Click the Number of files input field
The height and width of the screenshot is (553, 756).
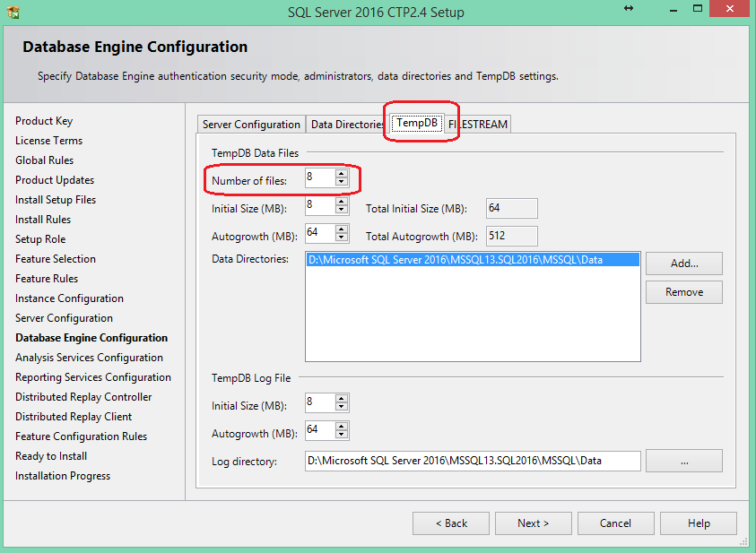[320, 177]
